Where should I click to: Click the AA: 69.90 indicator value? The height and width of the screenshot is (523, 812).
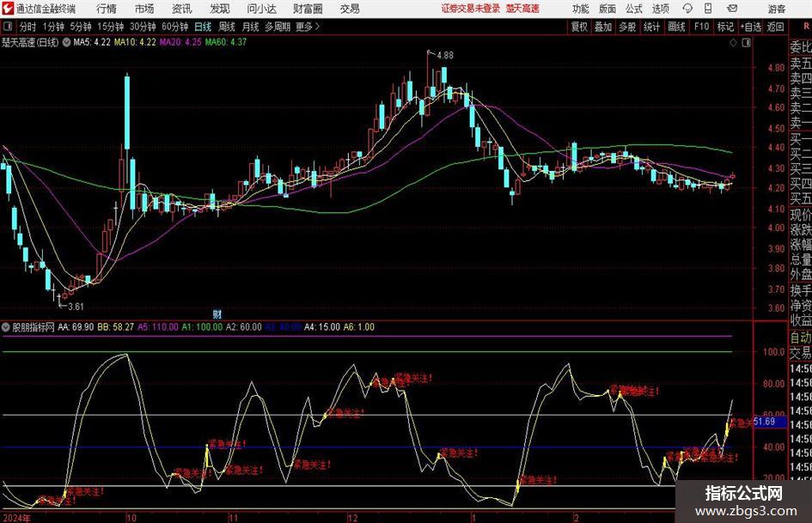pos(76,326)
